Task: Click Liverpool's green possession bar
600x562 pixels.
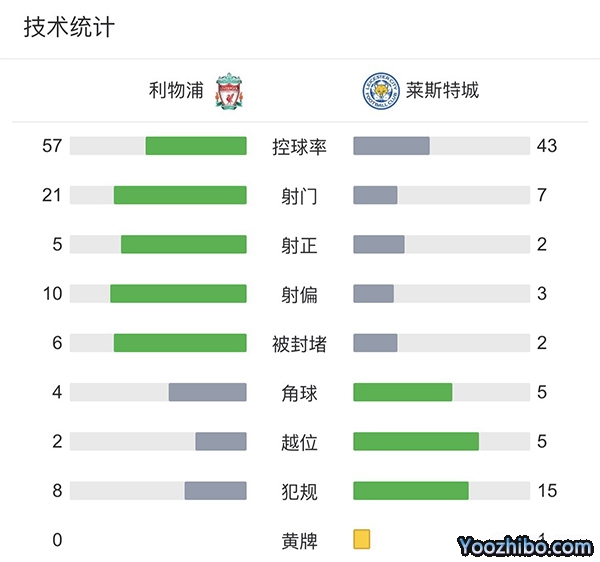Action: (196, 146)
